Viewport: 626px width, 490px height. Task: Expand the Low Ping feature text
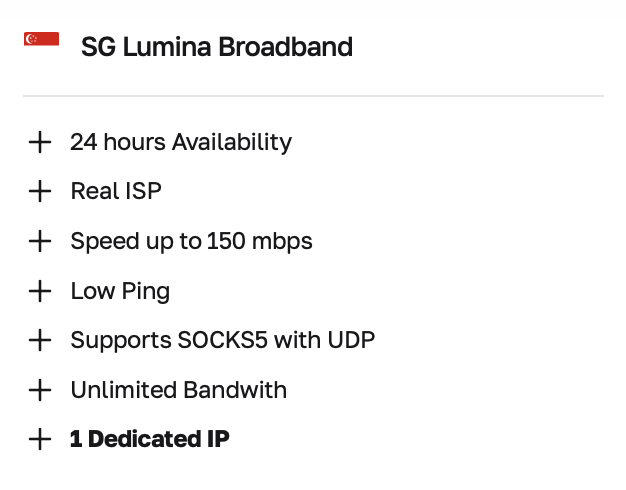click(x=120, y=291)
